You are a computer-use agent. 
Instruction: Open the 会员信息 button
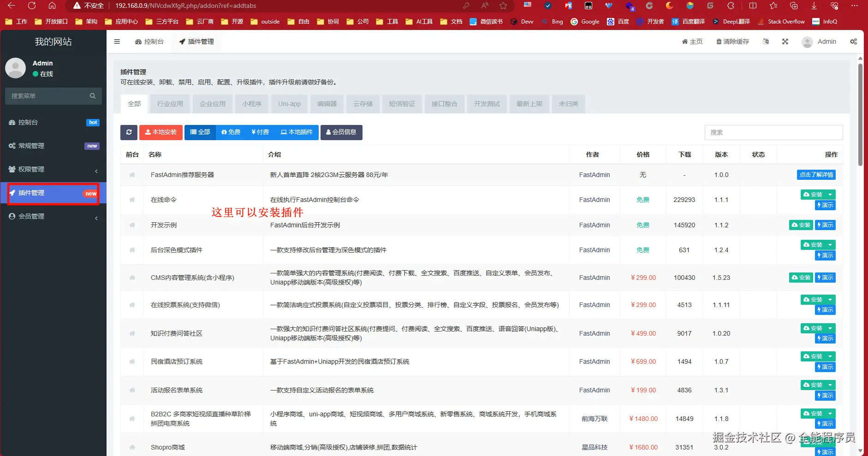coord(341,132)
